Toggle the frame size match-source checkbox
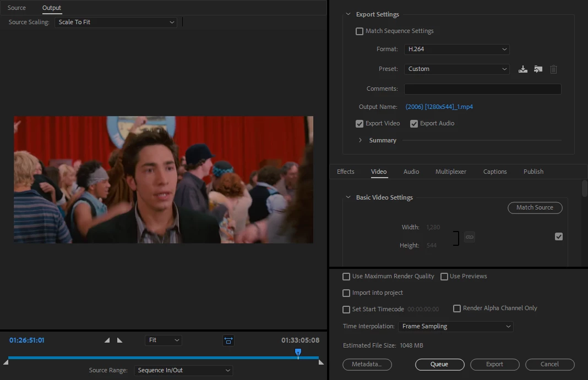 click(x=559, y=236)
